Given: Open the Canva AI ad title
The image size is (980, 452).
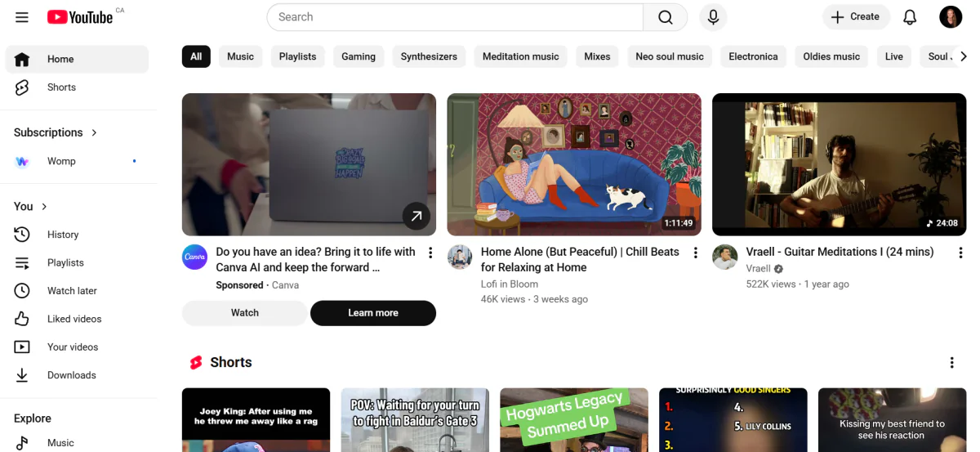Looking at the screenshot, I should (x=316, y=260).
